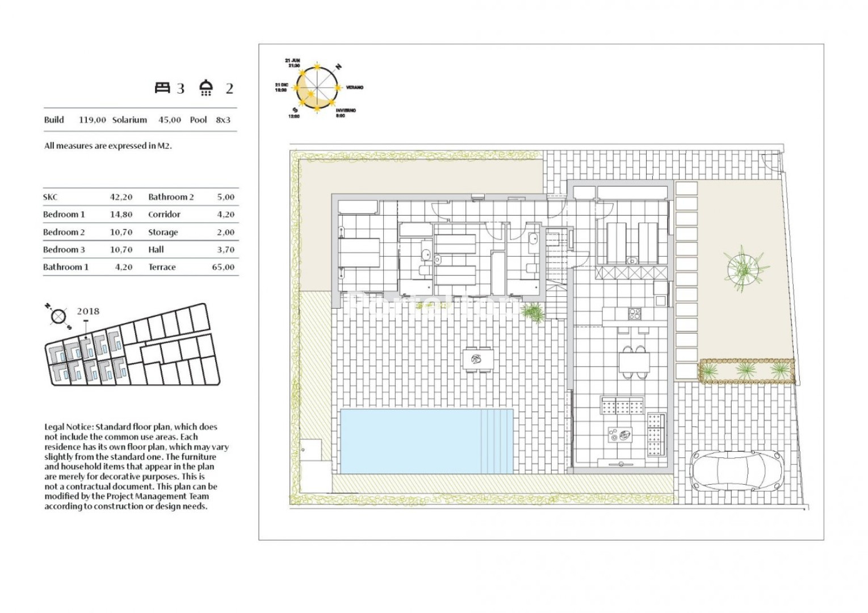Click the bed icon showing 3 bedrooms
The image size is (868, 613).
coord(163,87)
